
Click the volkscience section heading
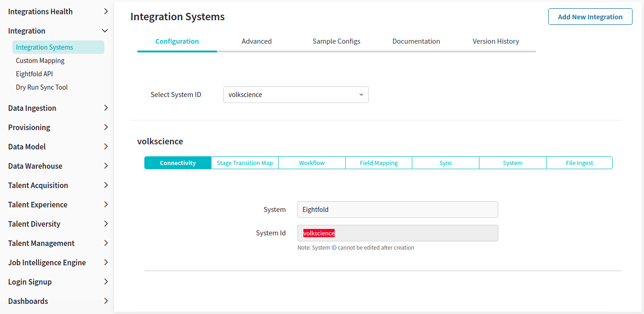pos(160,141)
